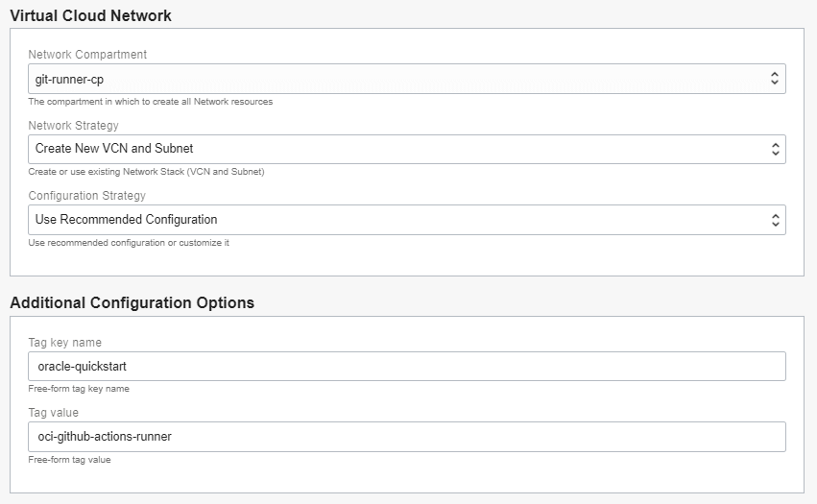Click the Tag key name label
This screenshot has height=504, width=817.
[x=64, y=343]
